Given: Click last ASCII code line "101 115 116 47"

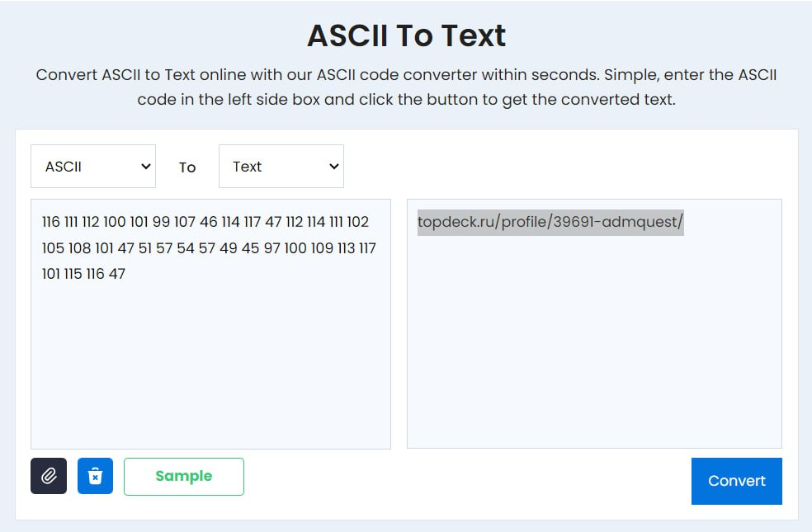Looking at the screenshot, I should [83, 274].
